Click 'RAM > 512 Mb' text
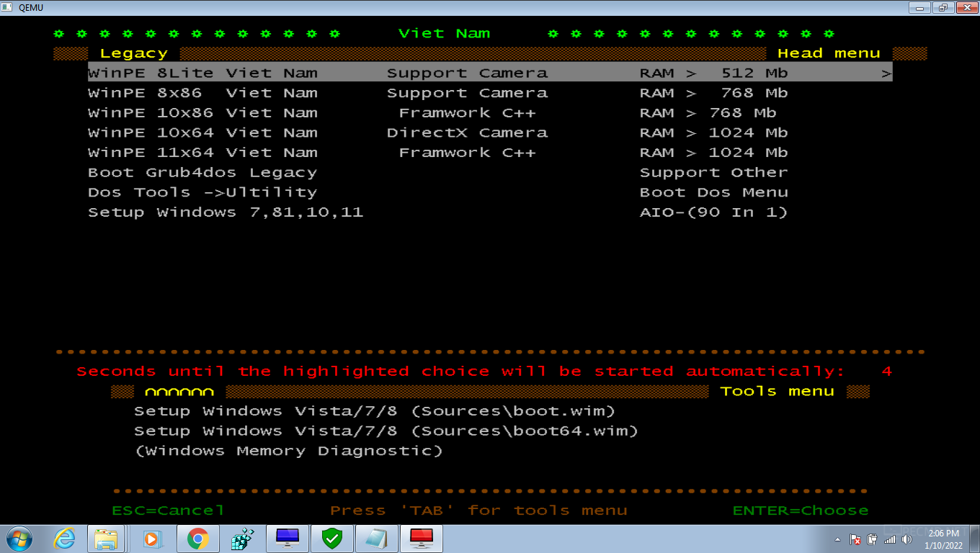Viewport: 980px width, 553px height. coord(714,73)
